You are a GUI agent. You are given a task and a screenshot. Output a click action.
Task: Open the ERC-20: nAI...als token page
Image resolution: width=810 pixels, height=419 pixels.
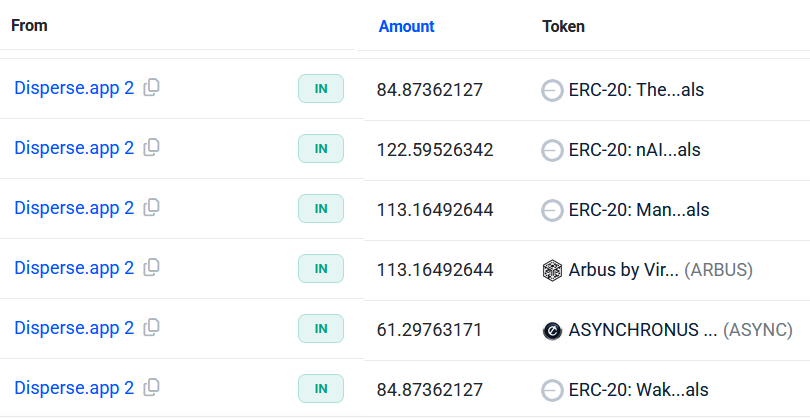click(634, 150)
